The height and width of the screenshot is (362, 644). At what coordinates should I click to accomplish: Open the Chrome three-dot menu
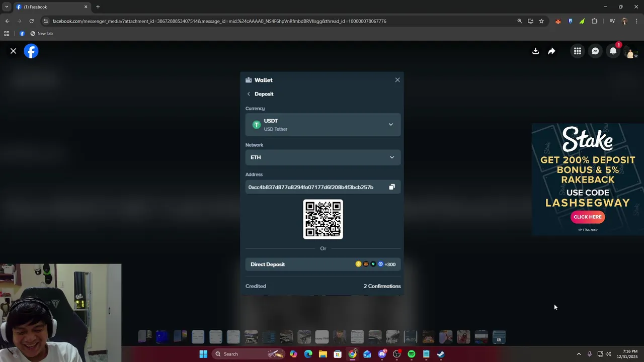637,21
